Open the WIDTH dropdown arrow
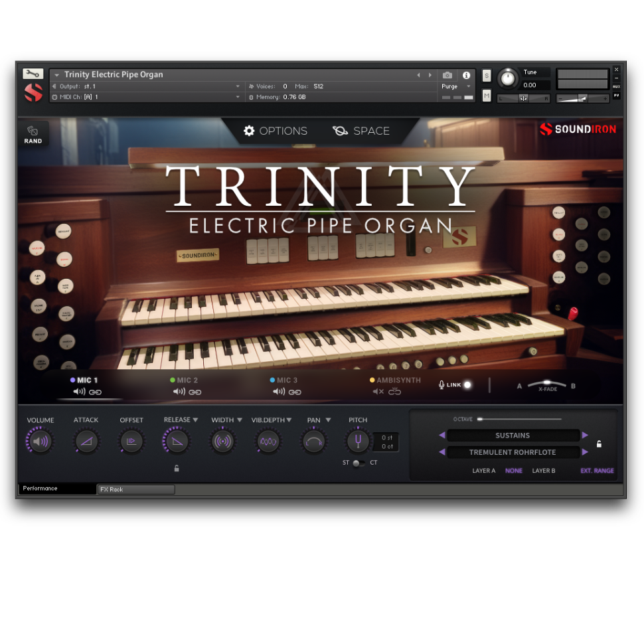Screen dimensions: 644x644 click(x=240, y=420)
